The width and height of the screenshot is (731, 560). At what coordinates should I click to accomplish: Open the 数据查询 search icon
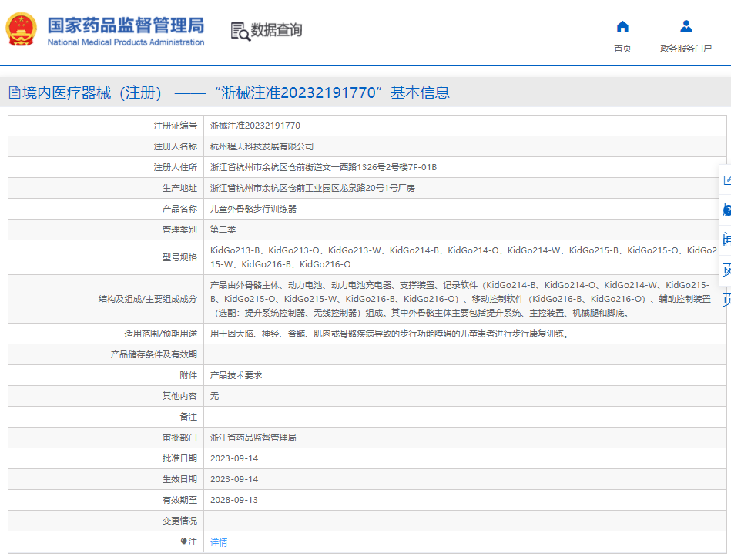point(240,32)
